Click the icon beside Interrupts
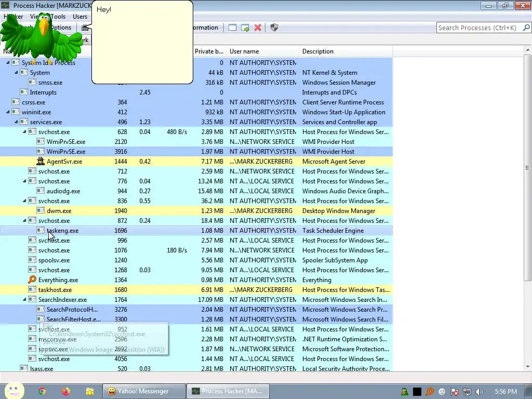Image resolution: width=532 pixels, height=399 pixels. [x=24, y=92]
